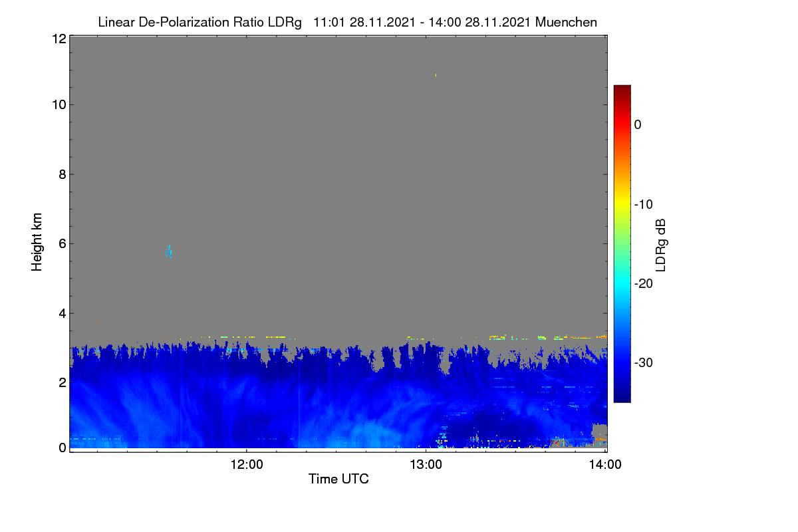The height and width of the screenshot is (532, 798).
Task: Click the colorbar value label -20
Action: tap(642, 283)
